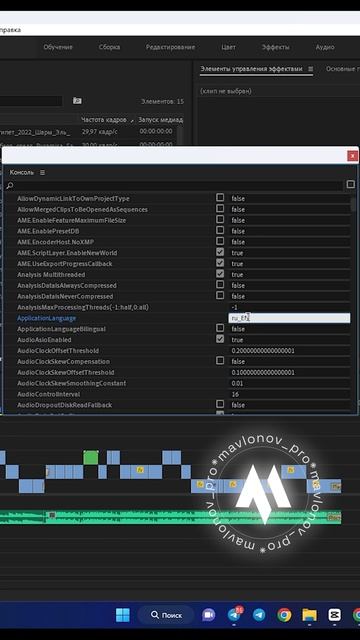The image size is (360, 640).
Task: Toggle AllowDynamicLinkToOwnProjectType checkbox
Action: [220, 198]
